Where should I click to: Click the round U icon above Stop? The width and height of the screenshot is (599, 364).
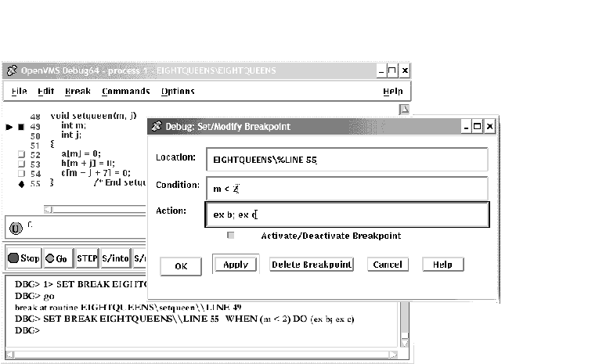[x=15, y=229]
